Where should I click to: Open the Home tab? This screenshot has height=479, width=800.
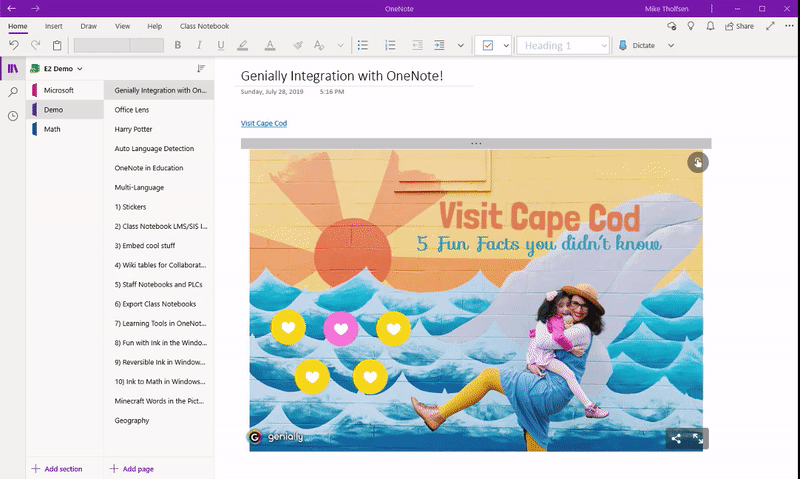click(17, 26)
